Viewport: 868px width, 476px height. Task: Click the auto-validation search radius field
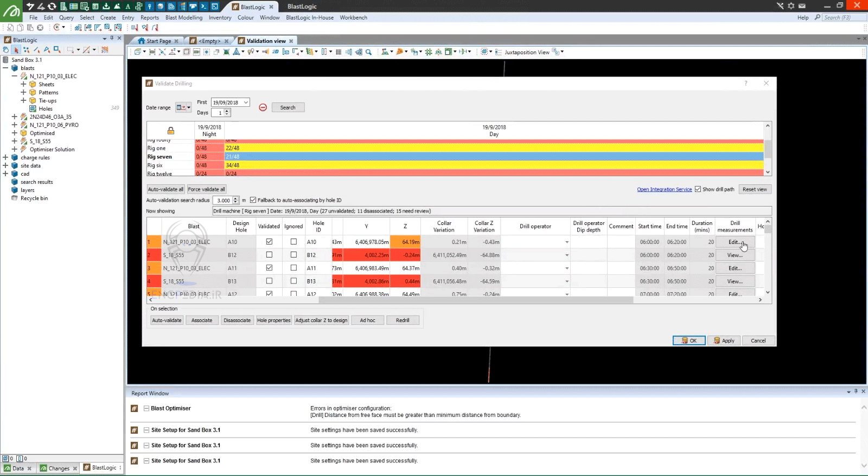click(x=222, y=201)
